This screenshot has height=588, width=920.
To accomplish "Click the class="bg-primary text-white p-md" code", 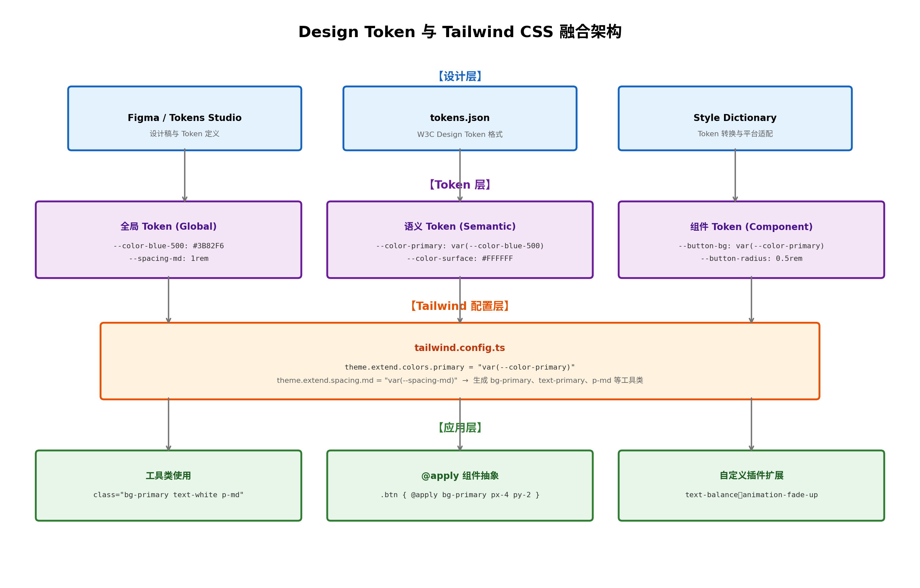I will (x=168, y=495).
